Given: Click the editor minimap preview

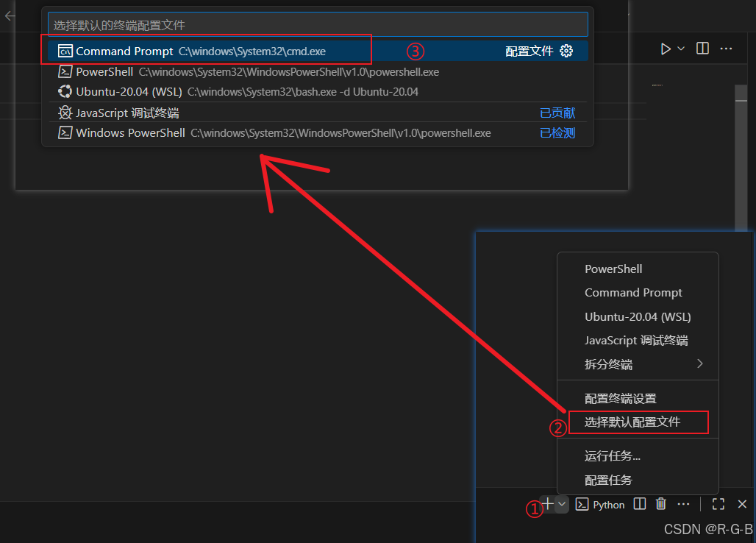Looking at the screenshot, I should click(657, 85).
